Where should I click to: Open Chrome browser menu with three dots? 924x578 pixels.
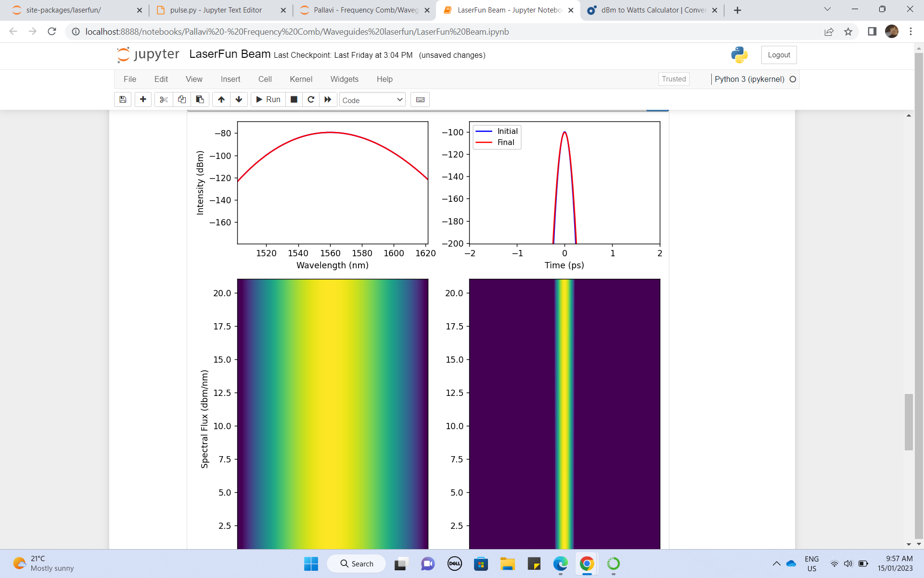tap(911, 32)
